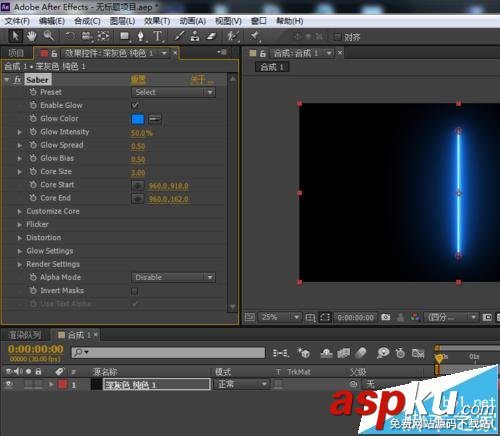Click the Glow Color blue swatch
This screenshot has height=436, width=500.
(138, 119)
